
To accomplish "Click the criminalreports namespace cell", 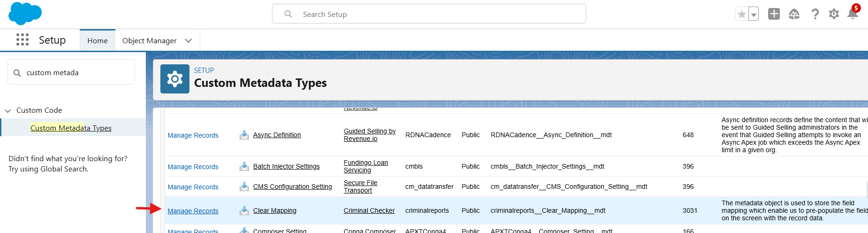I will click(427, 210).
